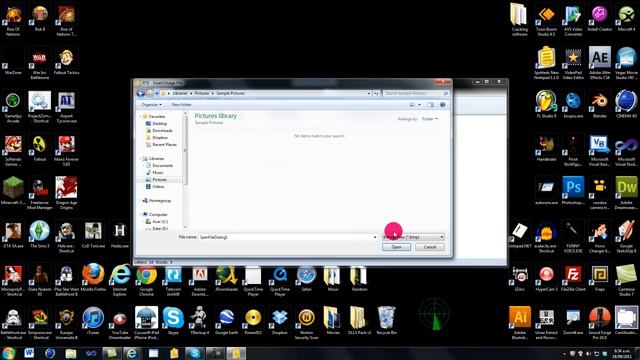Open Minecraft desktop icon
Viewport: 640px width, 360px height.
[13, 191]
